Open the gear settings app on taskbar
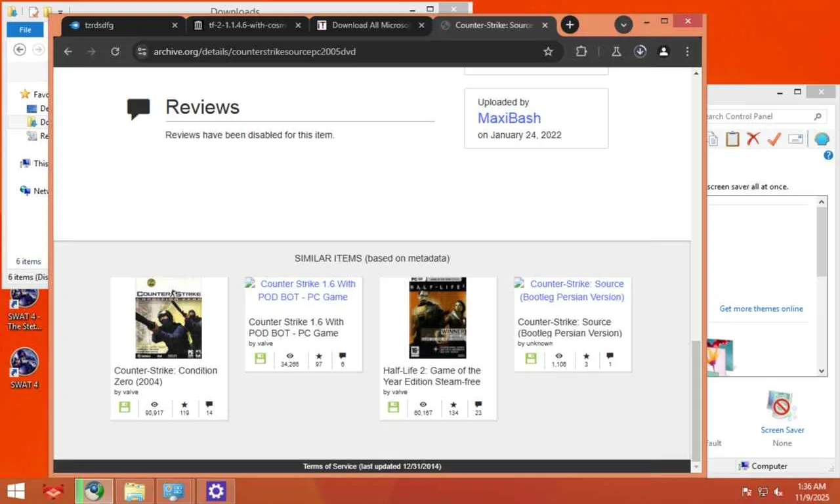The width and height of the screenshot is (840, 504). click(216, 491)
